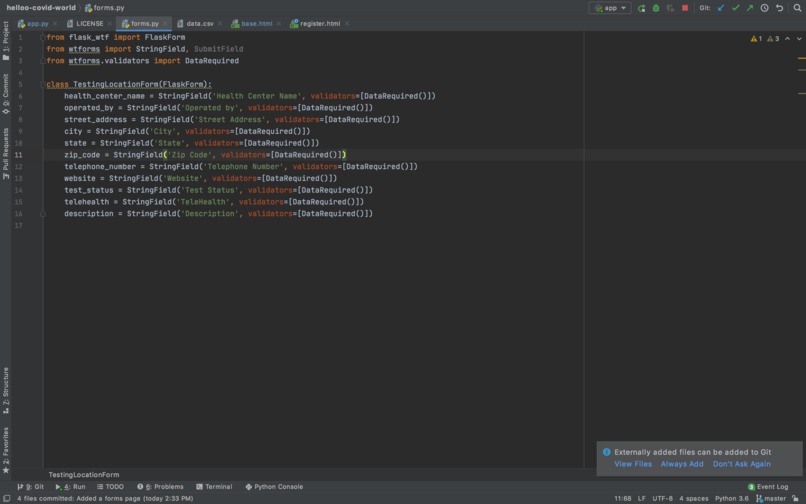Go to next highlighted error arrow

coord(799,39)
